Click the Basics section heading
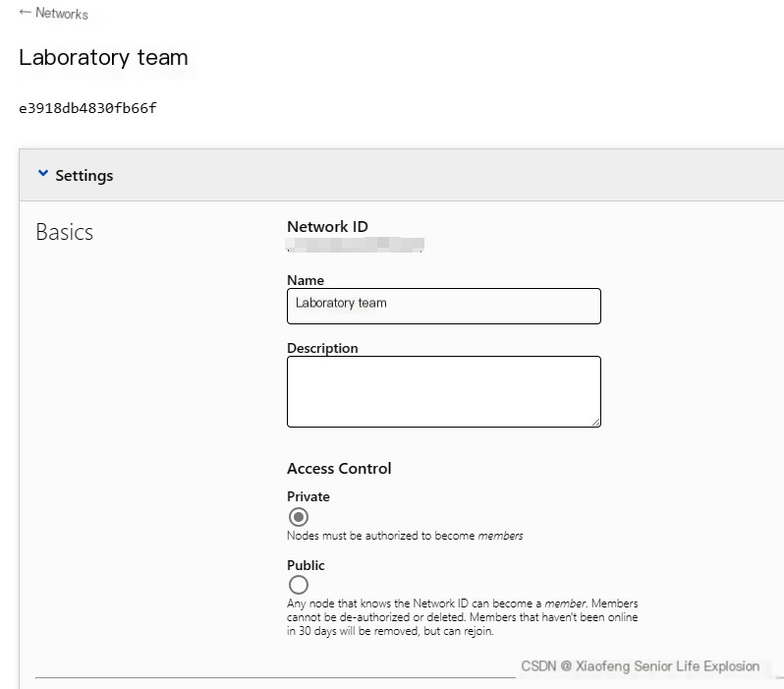The height and width of the screenshot is (689, 784). [65, 232]
